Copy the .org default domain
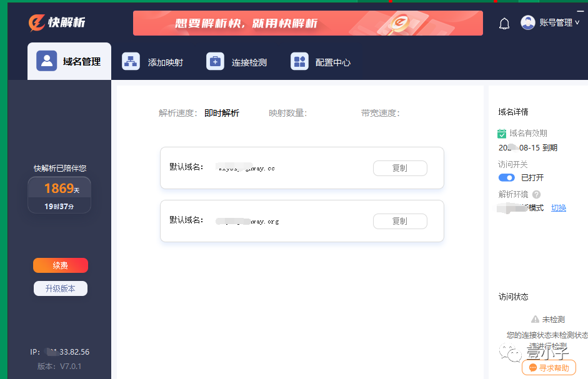The width and height of the screenshot is (588, 379). [x=400, y=221]
